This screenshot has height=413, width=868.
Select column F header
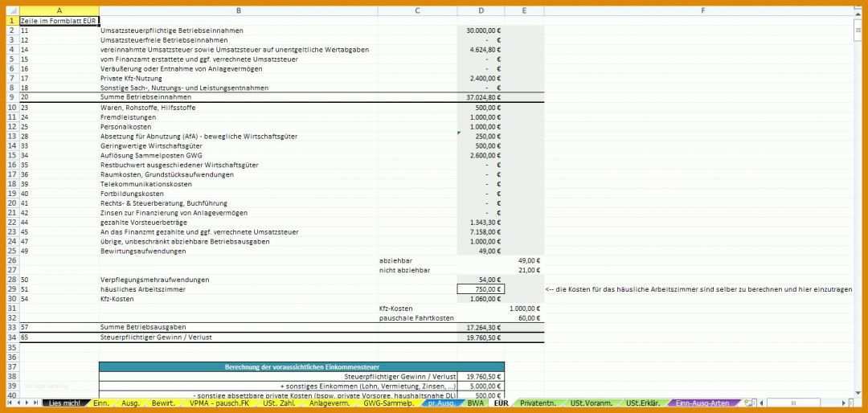coord(702,10)
